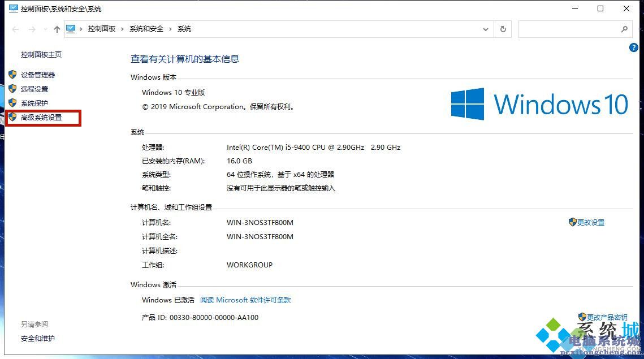
Task: Open address bar history dropdown
Action: [x=486, y=29]
